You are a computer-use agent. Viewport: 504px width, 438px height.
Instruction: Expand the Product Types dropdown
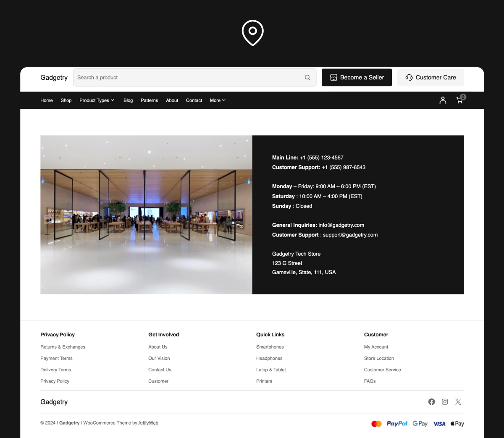(x=97, y=100)
